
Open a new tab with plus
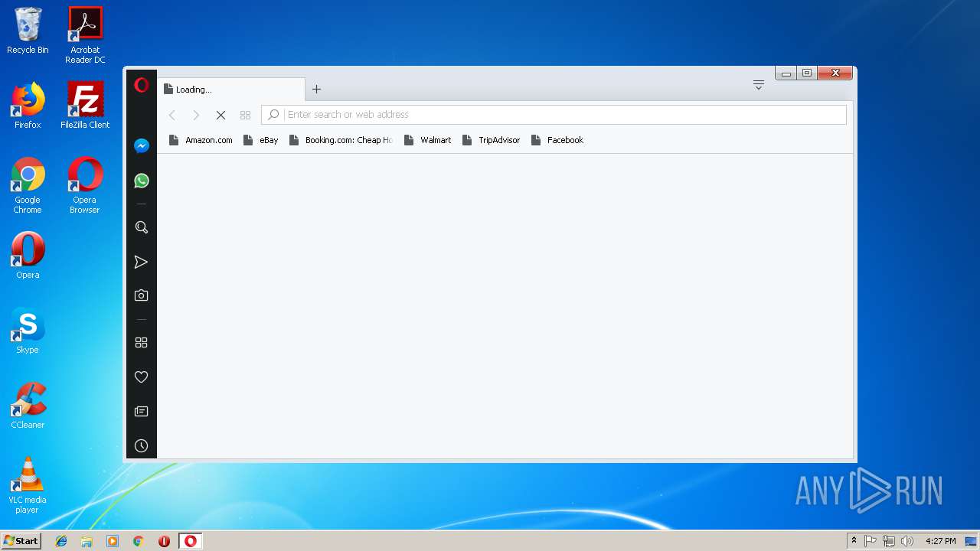316,90
